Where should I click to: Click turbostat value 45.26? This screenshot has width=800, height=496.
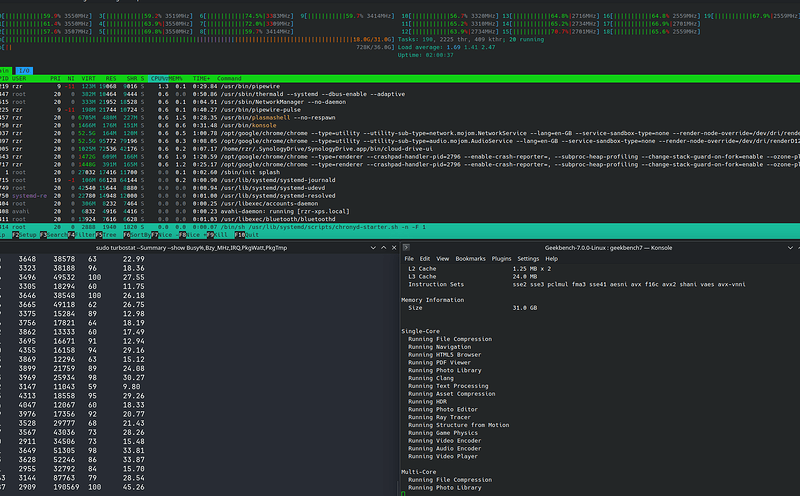134,487
